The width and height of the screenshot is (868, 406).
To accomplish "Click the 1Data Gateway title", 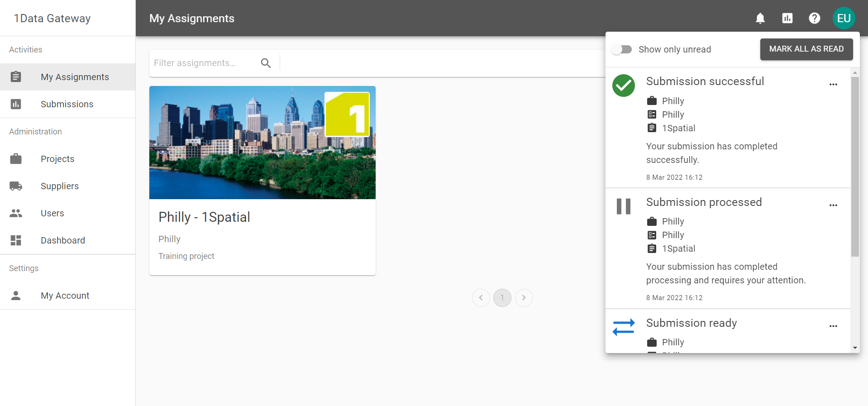I will [x=52, y=18].
